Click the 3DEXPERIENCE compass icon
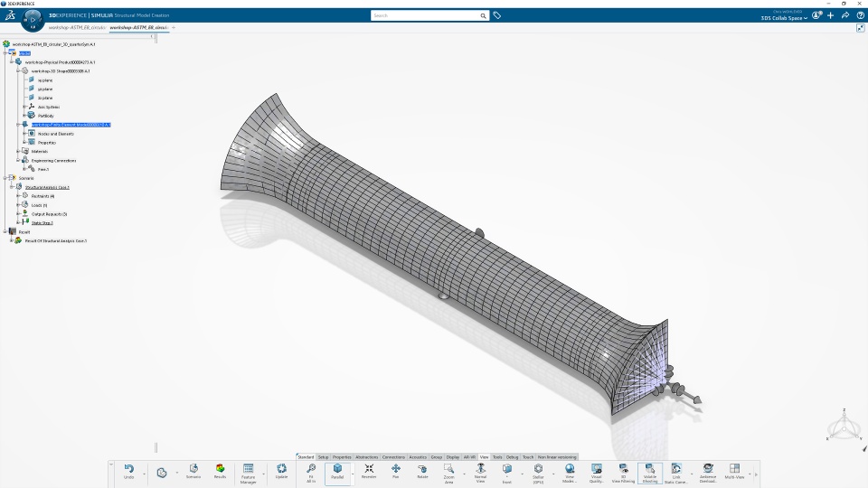 pos(33,20)
